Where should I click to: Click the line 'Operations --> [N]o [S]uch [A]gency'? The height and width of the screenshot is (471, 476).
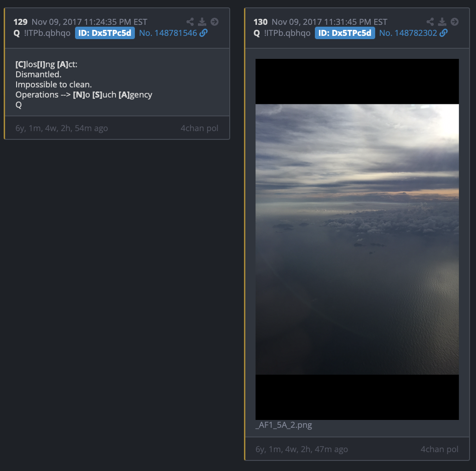[84, 95]
